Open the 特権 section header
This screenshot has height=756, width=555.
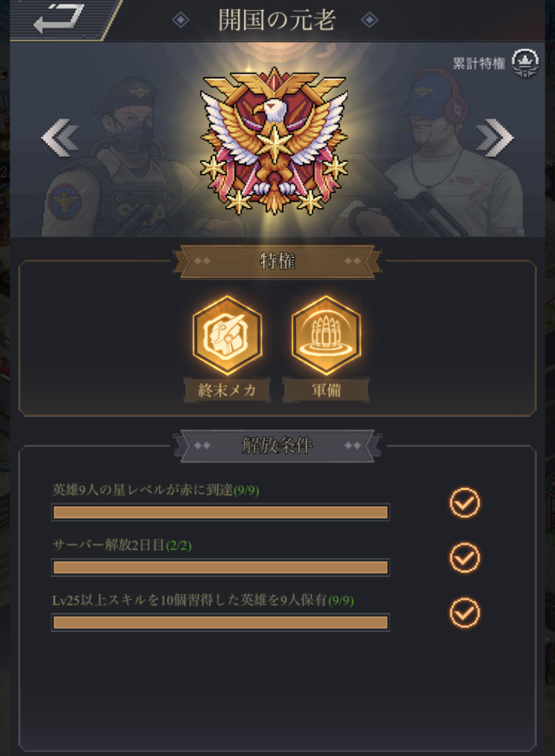point(277,261)
